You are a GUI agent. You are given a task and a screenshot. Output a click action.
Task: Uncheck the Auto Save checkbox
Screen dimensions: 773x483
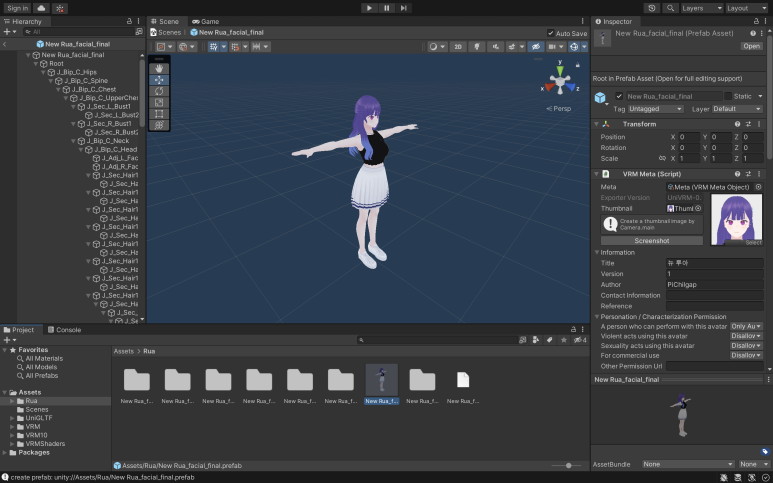click(551, 33)
